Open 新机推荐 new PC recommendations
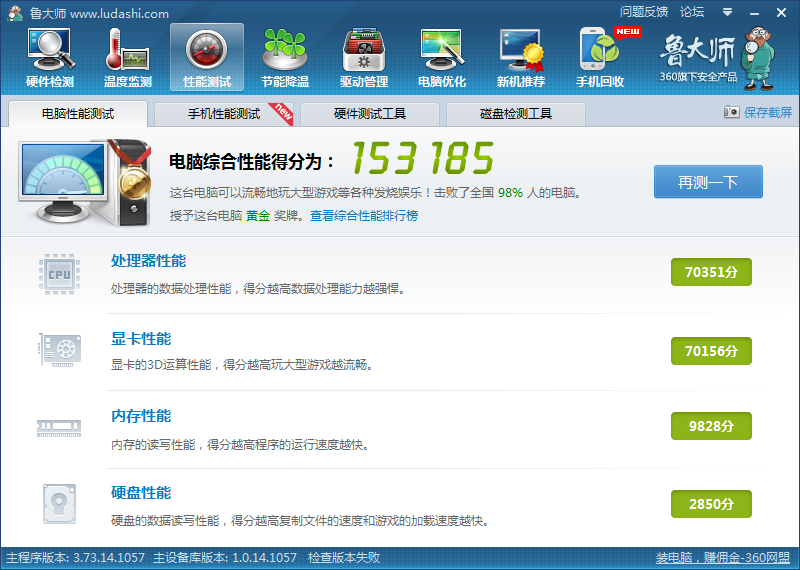This screenshot has width=800, height=570. [x=521, y=58]
